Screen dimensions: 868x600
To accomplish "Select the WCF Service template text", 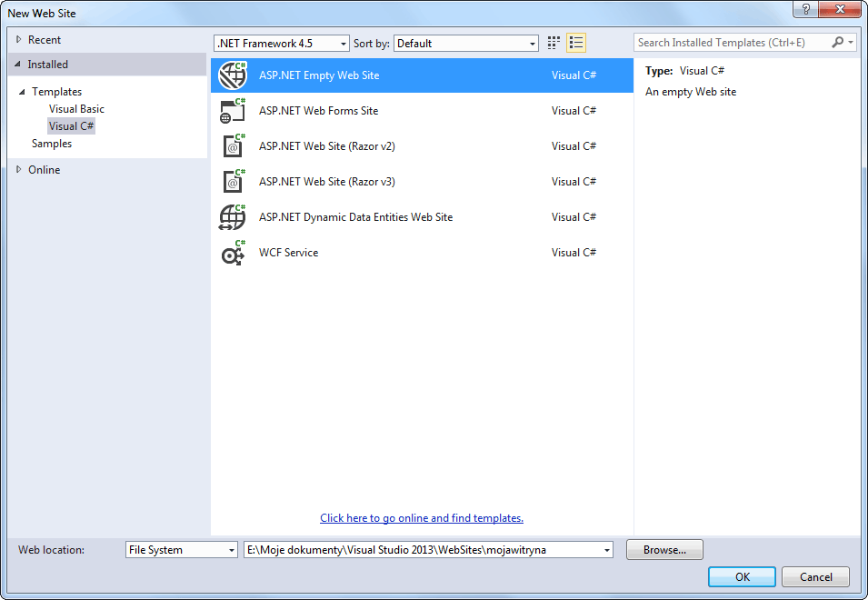I will 288,253.
